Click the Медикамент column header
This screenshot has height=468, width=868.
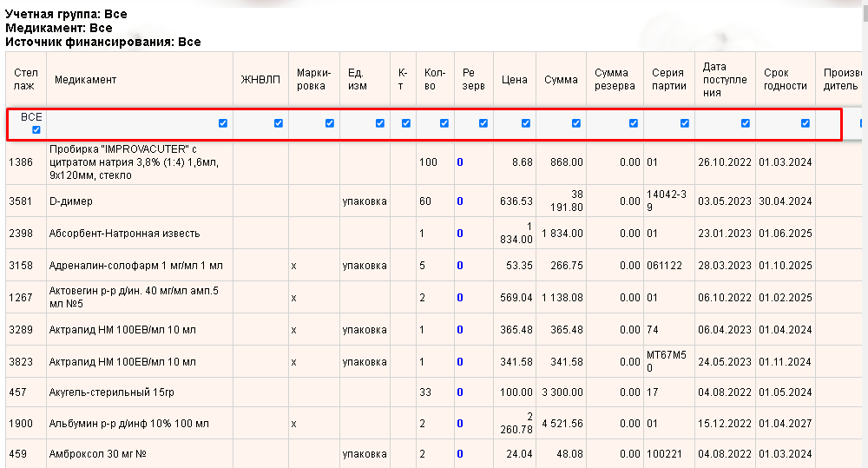click(85, 80)
